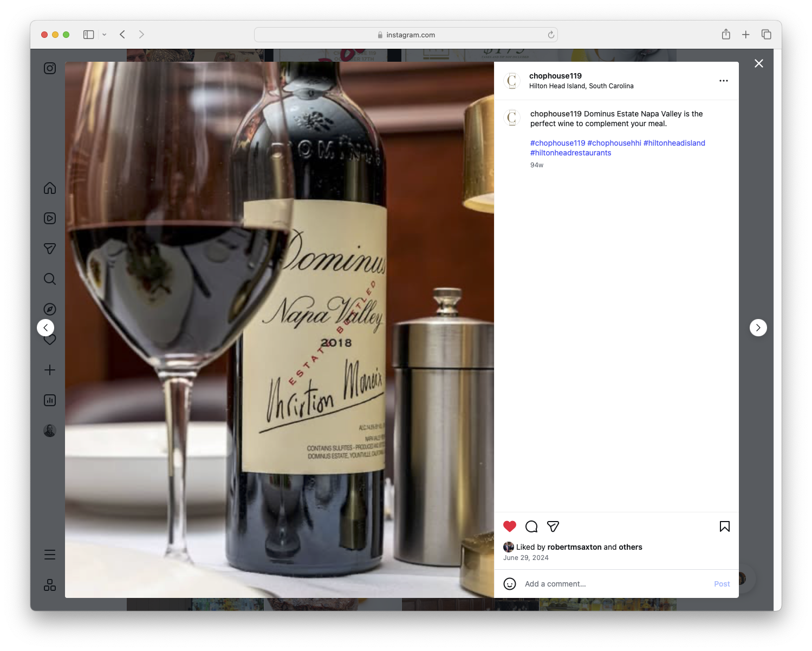Click the emoji smiley in the comment bar
812x651 pixels.
click(510, 584)
